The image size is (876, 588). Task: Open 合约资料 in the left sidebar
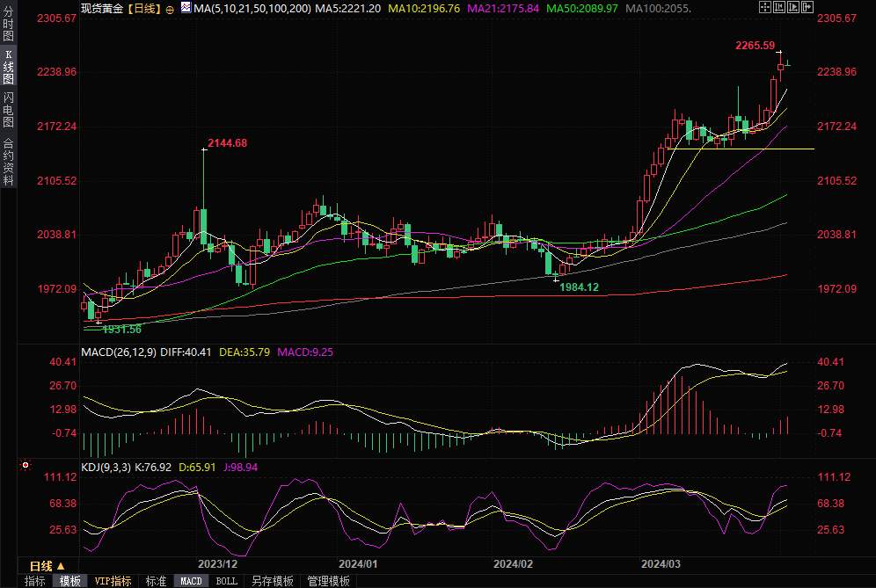click(x=9, y=162)
